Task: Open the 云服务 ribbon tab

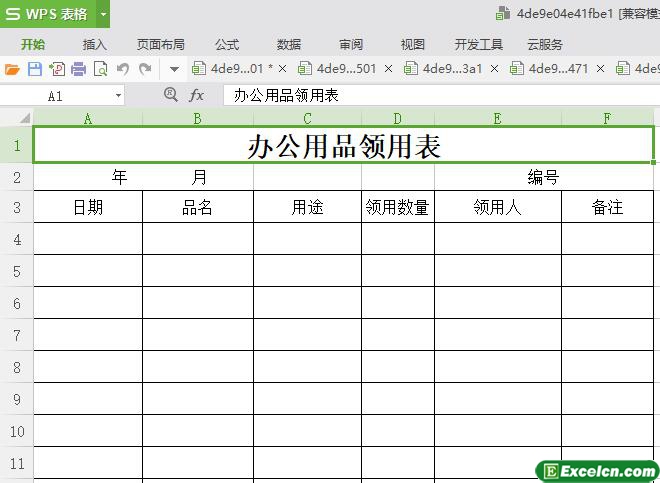Action: click(545, 44)
